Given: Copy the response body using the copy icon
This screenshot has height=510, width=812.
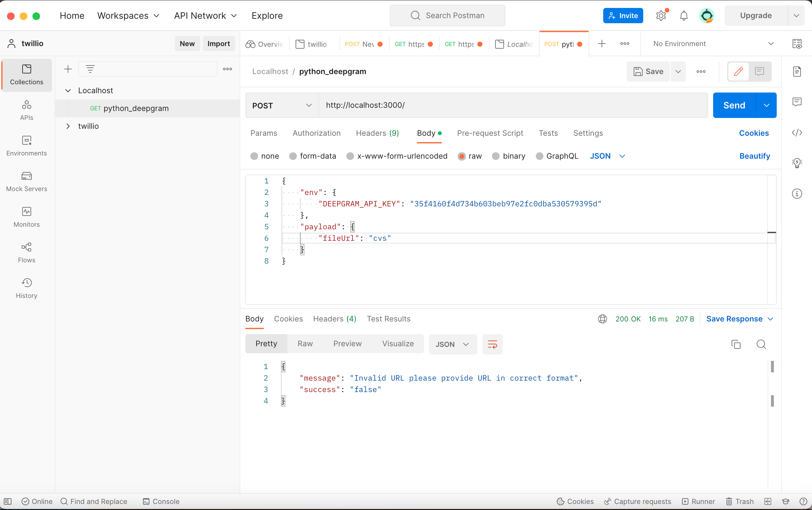Looking at the screenshot, I should tap(735, 344).
